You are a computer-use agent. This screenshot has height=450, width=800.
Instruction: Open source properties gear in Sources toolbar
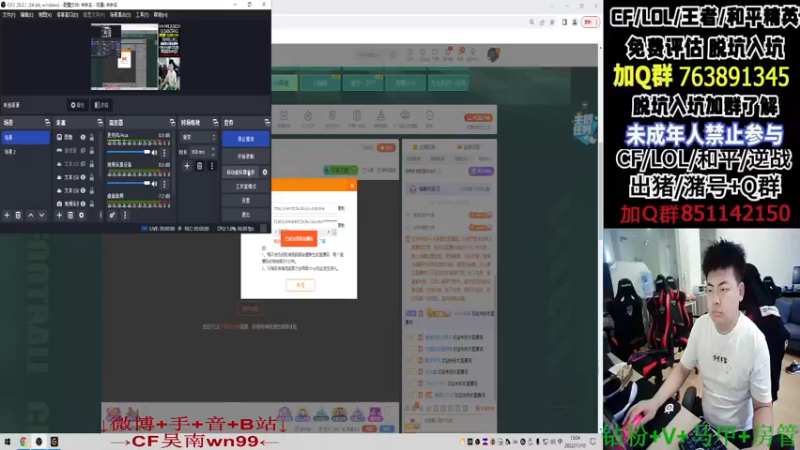click(81, 215)
